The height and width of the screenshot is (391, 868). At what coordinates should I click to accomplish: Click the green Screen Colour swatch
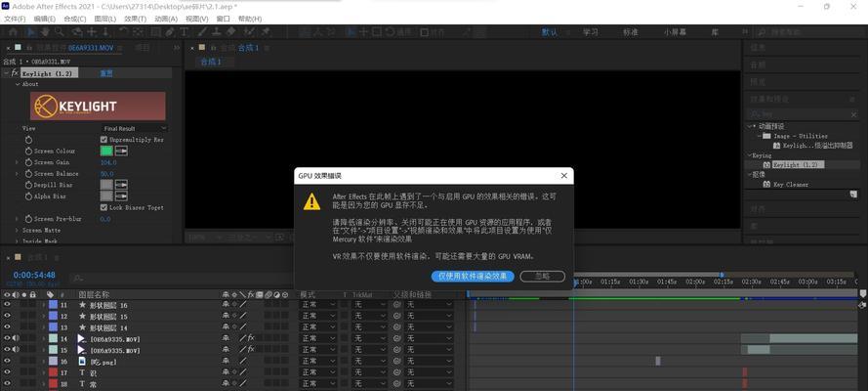coord(106,151)
